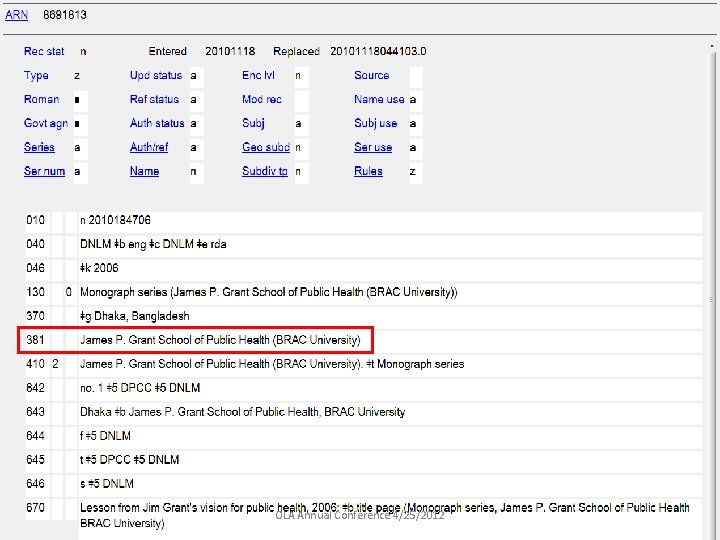The width and height of the screenshot is (720, 540).
Task: Select field 040 DNLM cataloging source text
Action: (153, 244)
